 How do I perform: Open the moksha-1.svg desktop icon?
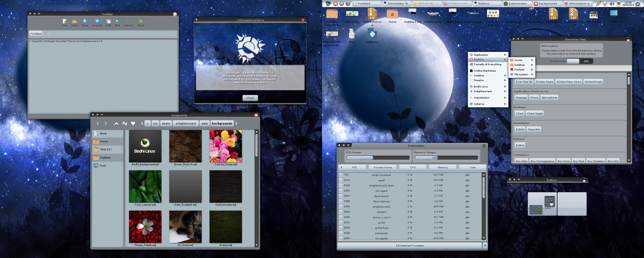[x=412, y=16]
